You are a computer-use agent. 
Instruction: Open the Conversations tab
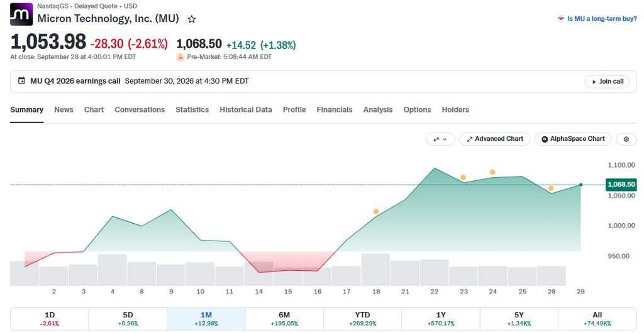point(140,110)
